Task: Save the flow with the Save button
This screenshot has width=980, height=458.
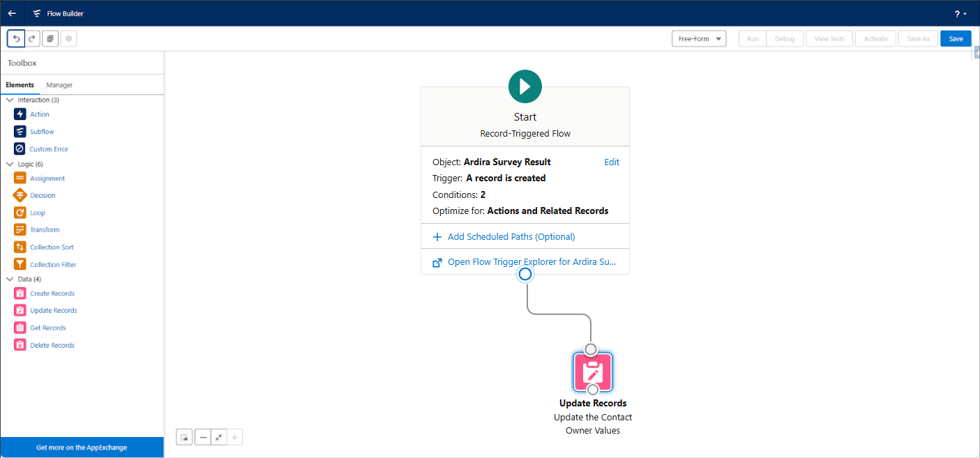Action: (x=955, y=38)
